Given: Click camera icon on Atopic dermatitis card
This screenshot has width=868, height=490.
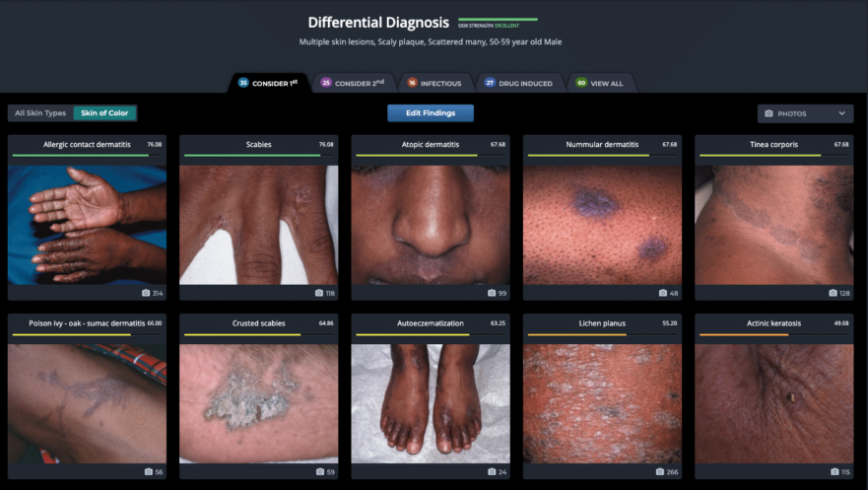Looking at the screenshot, I should click(491, 293).
